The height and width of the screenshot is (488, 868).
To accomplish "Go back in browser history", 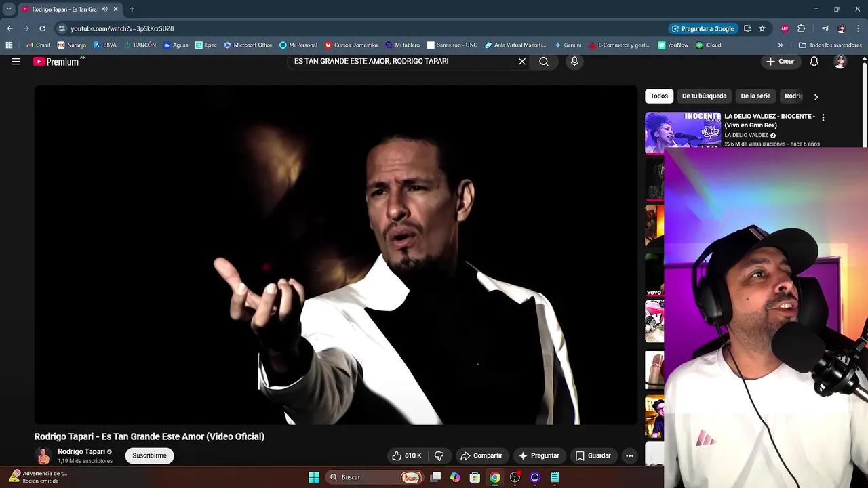I will (x=9, y=28).
